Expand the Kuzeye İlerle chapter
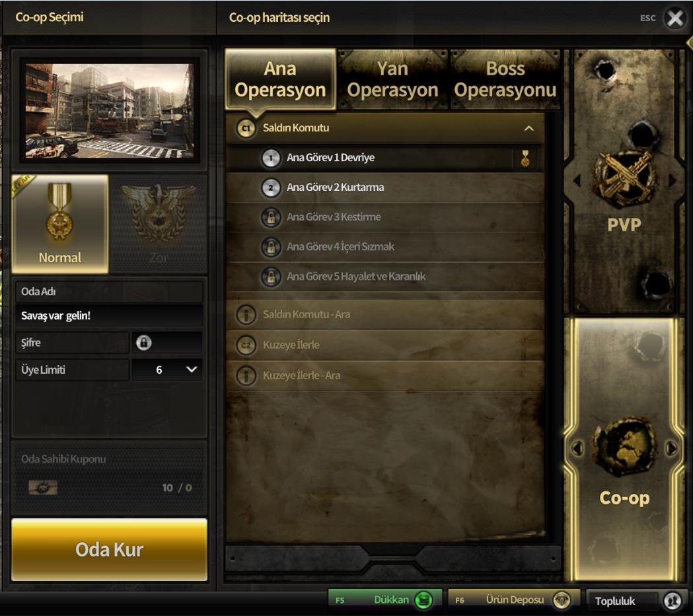 click(x=385, y=345)
